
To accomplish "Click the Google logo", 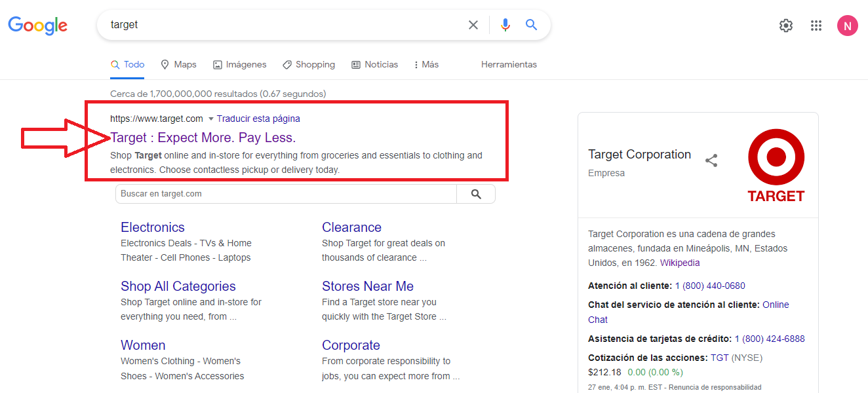I will (37, 26).
